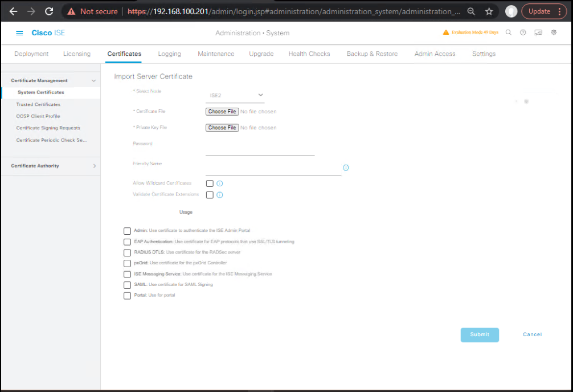The image size is (573, 392).
Task: Click the browser Update button
Action: click(539, 11)
